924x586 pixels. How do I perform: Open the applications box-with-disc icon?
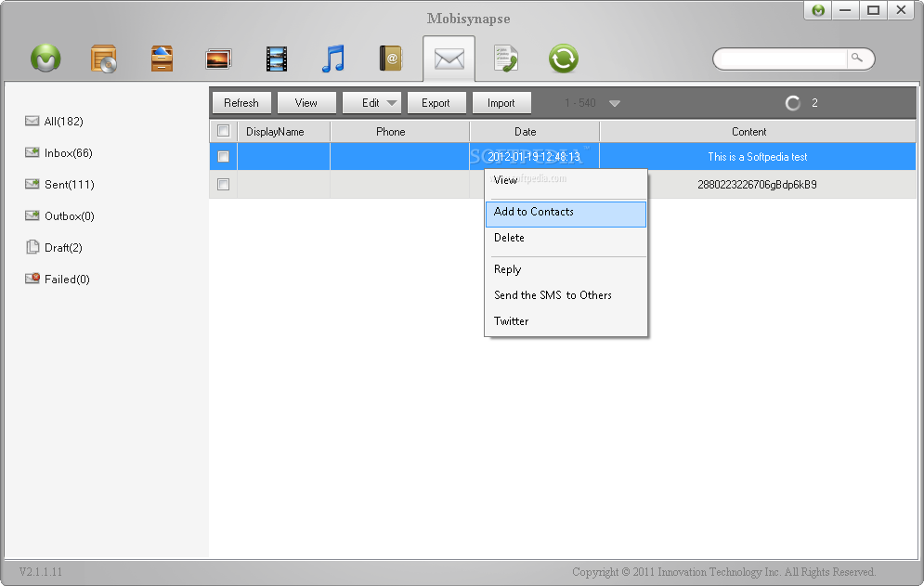point(104,59)
